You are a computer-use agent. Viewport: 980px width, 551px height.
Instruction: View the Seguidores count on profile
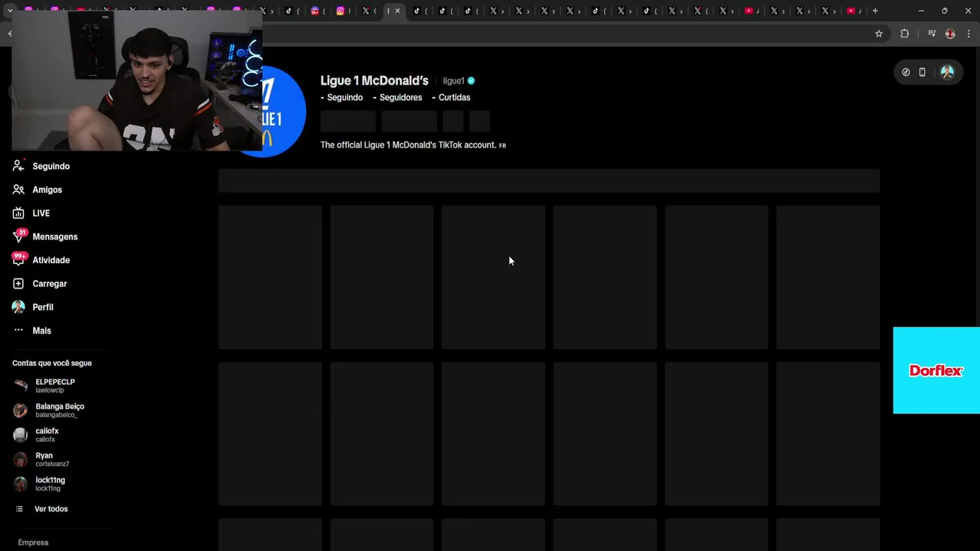click(x=397, y=97)
